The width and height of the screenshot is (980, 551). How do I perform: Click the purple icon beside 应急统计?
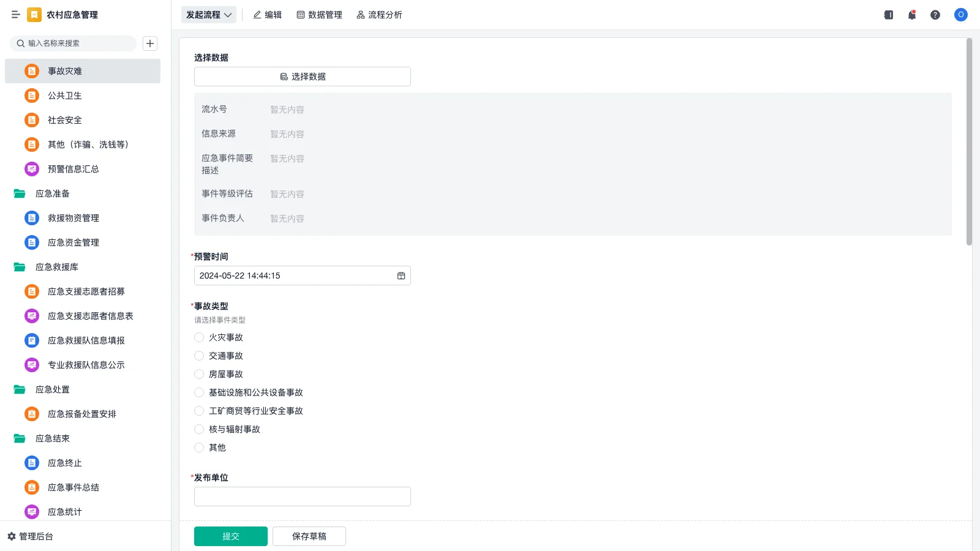pos(32,512)
